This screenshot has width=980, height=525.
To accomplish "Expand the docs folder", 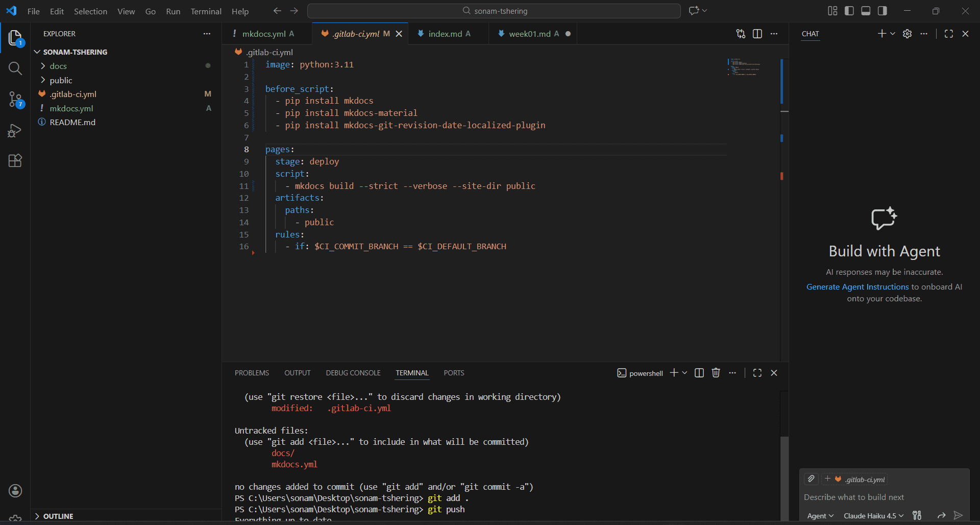I will click(x=58, y=66).
